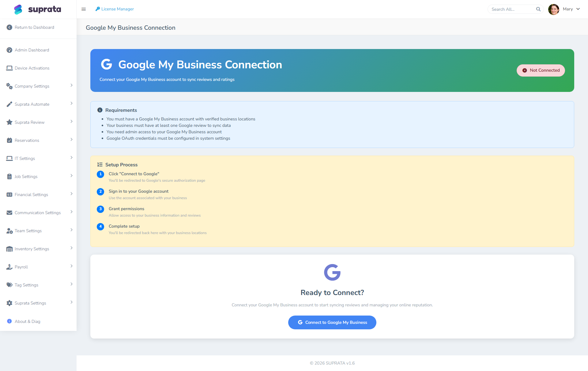
Task: Open About & Diag menu item
Action: coord(38,321)
